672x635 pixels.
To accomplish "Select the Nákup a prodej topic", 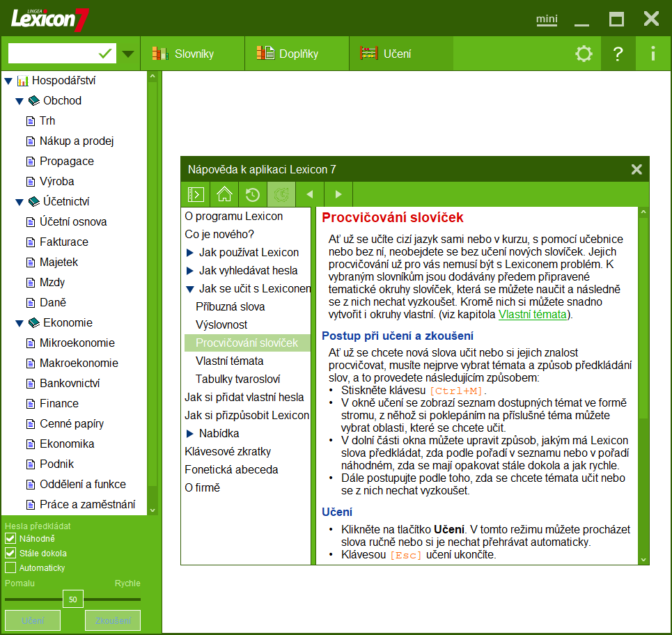I will (x=77, y=141).
